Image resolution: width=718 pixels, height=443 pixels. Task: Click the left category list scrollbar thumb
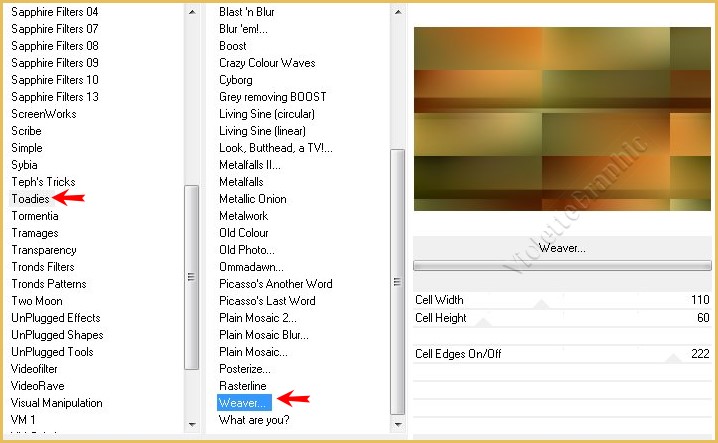192,278
